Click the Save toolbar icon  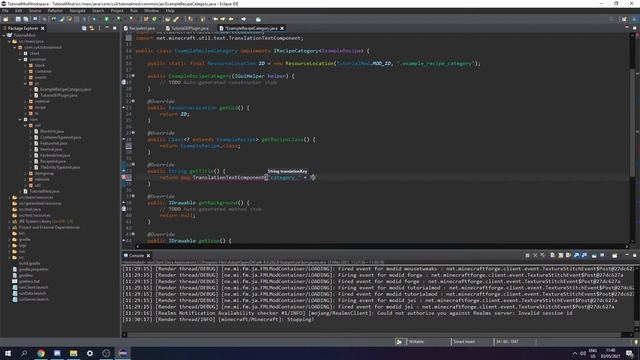click(18, 19)
